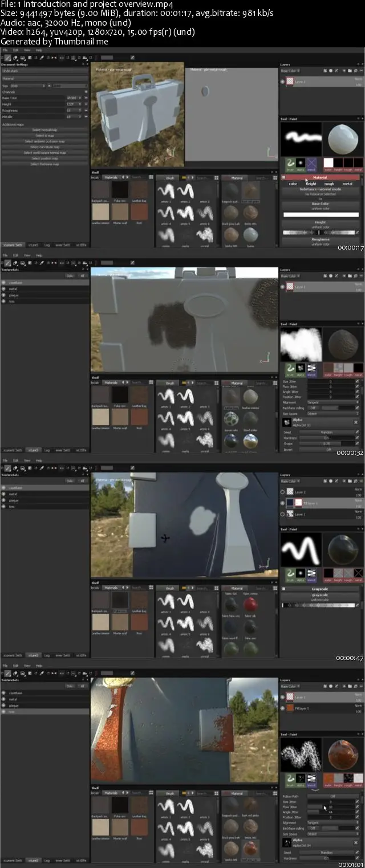Click All button in 00:00:47 TextureSets panel
The width and height of the screenshot is (365, 868).
pyautogui.click(x=83, y=481)
